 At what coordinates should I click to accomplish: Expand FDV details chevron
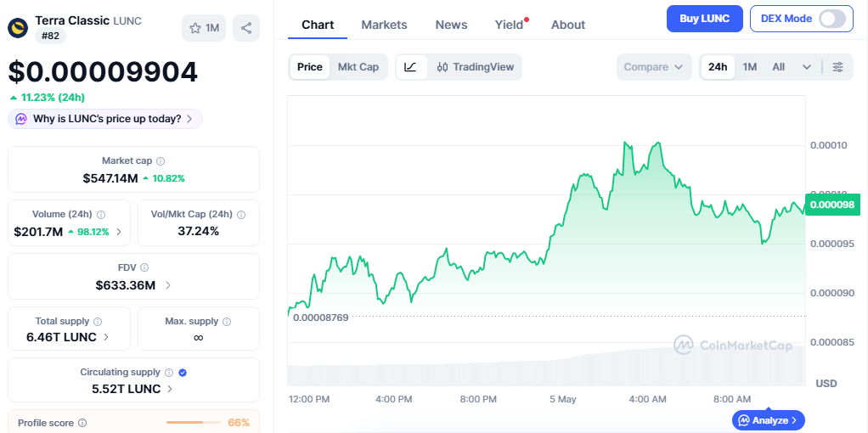tap(167, 286)
